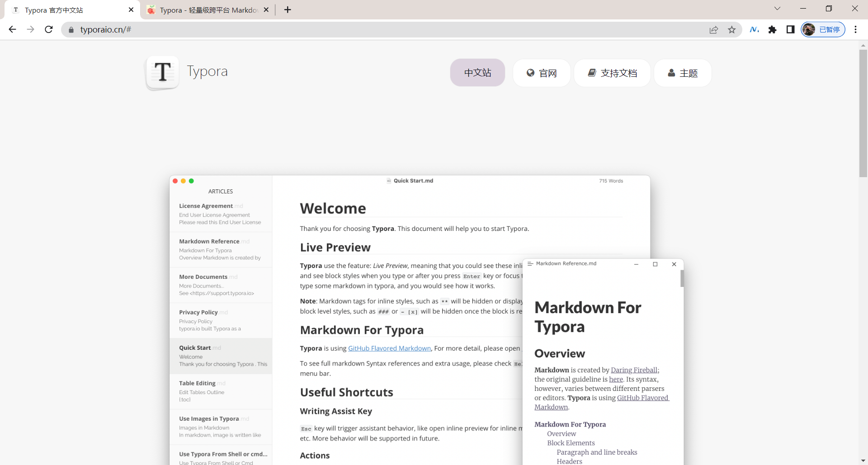868x465 pixels.
Task: Select the 中文站 navigation button
Action: pyautogui.click(x=477, y=73)
